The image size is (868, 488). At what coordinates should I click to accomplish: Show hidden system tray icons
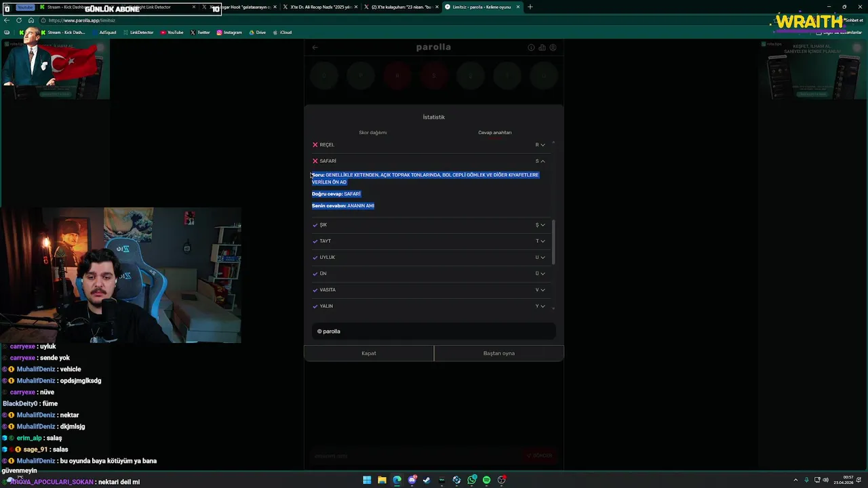pos(797,480)
